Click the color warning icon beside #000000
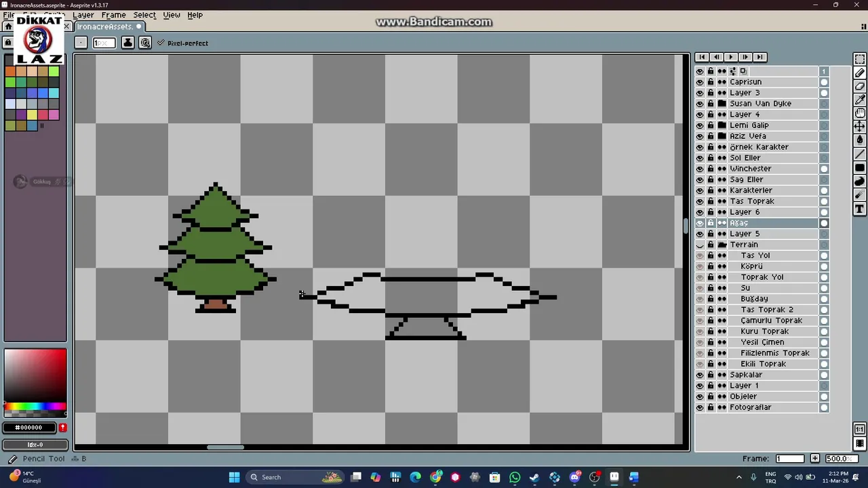Screen dimensions: 868x488 (x=62, y=428)
